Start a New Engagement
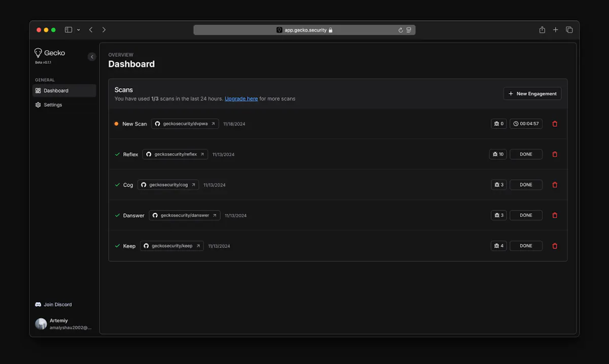609x364 pixels. (x=532, y=94)
